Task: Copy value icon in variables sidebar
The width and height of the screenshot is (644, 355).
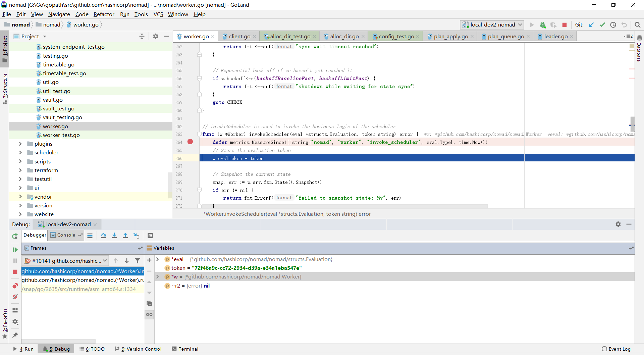Action: [x=149, y=304]
